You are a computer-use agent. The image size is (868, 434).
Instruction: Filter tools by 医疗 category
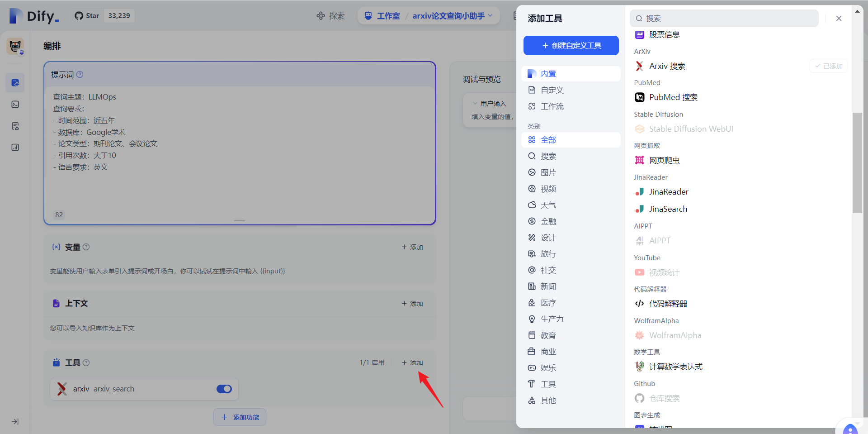tap(571, 303)
